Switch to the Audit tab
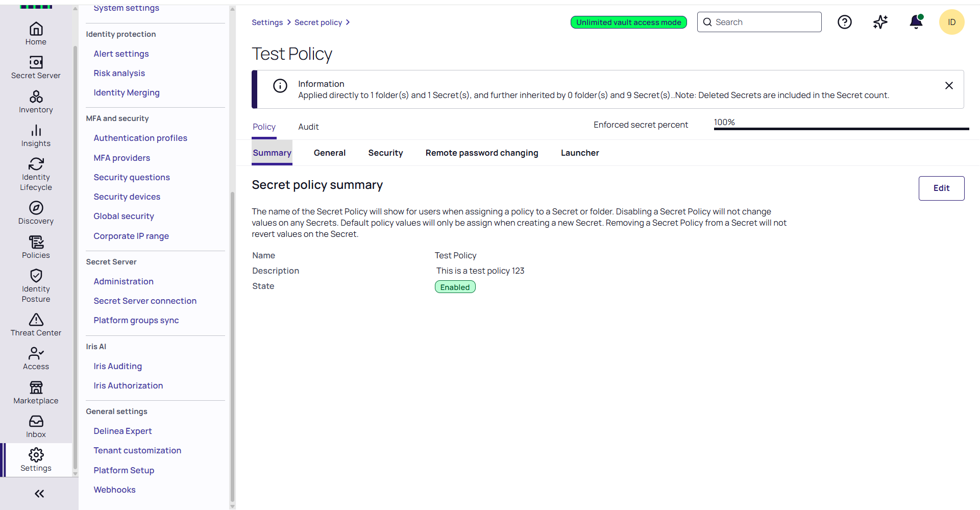This screenshot has width=980, height=510. coord(308,127)
